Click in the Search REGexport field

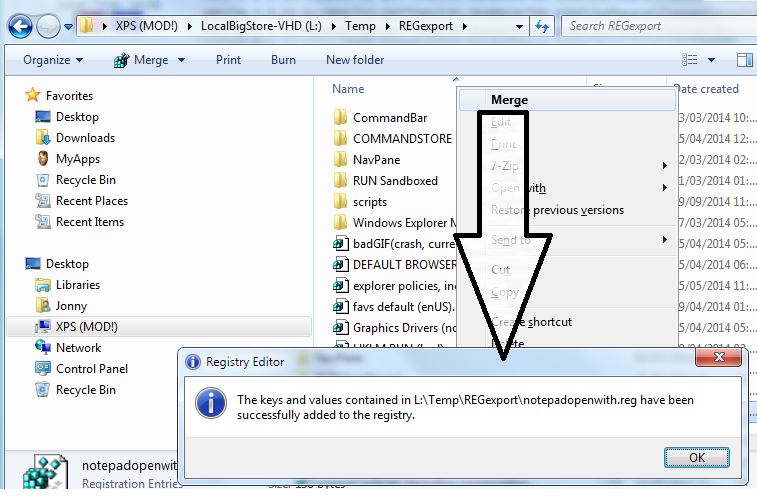(659, 26)
